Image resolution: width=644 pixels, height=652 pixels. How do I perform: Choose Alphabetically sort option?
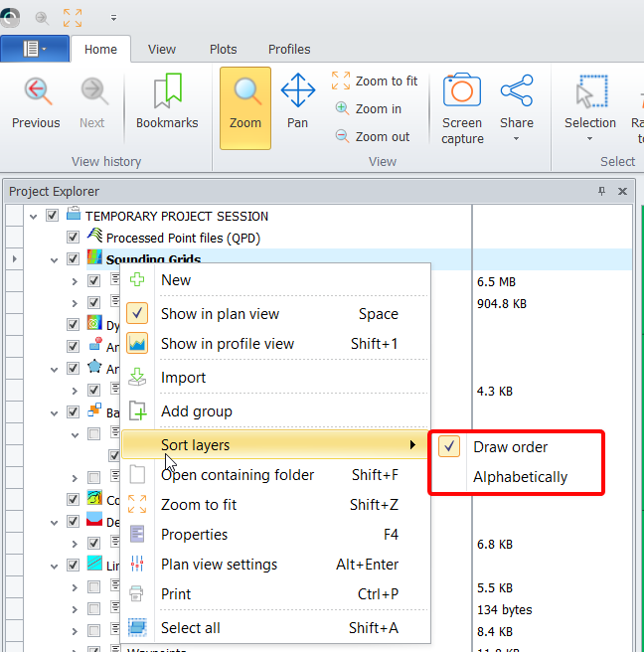(x=520, y=477)
